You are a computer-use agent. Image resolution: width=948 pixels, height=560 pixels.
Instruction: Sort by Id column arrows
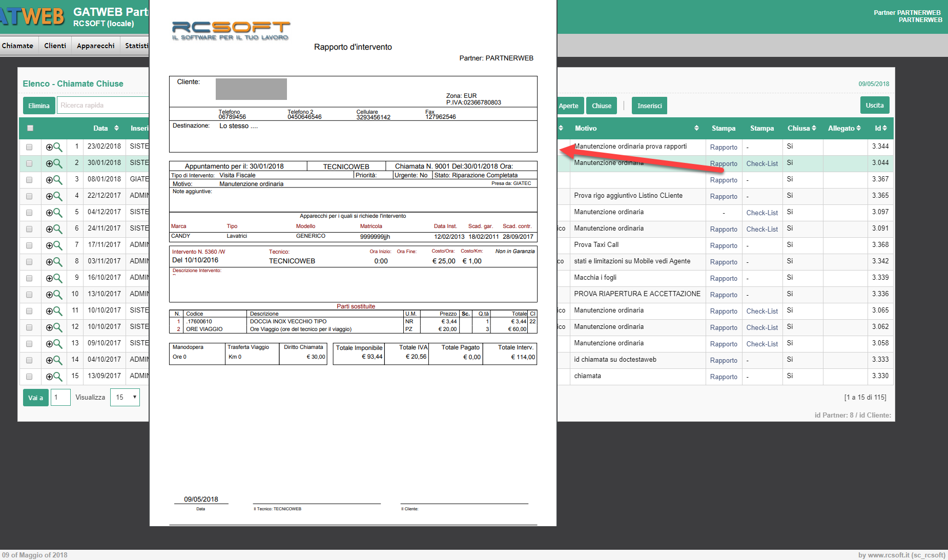[x=884, y=128]
